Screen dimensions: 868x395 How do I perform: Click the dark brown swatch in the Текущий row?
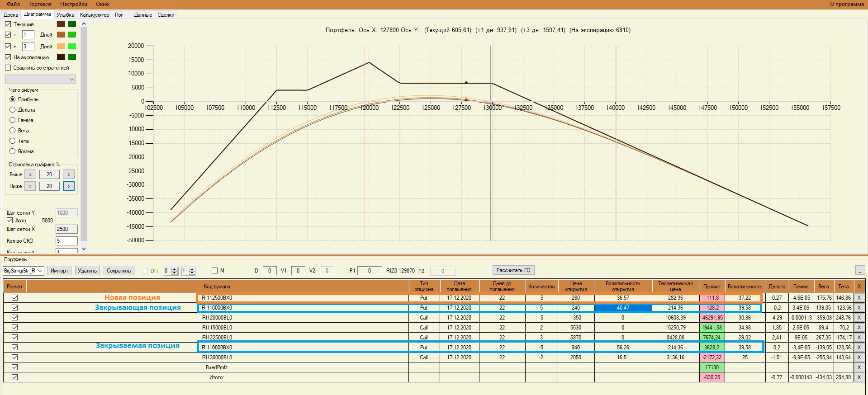(x=61, y=24)
